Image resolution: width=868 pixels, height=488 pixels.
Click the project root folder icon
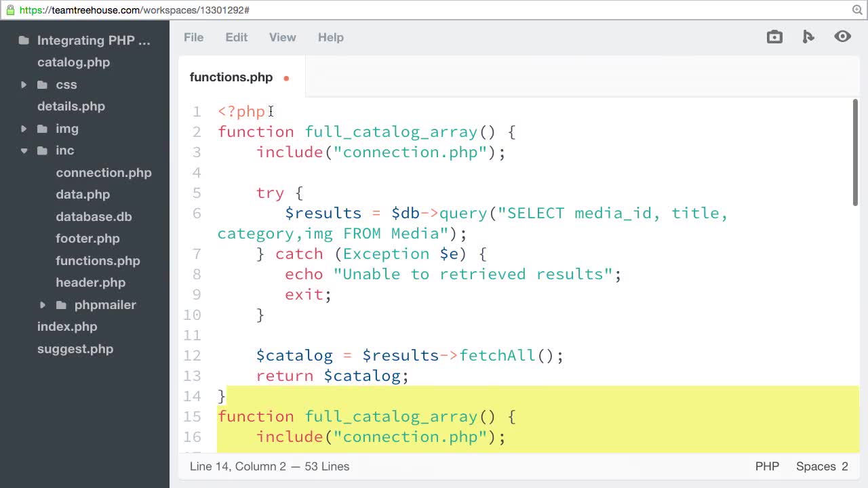[24, 41]
